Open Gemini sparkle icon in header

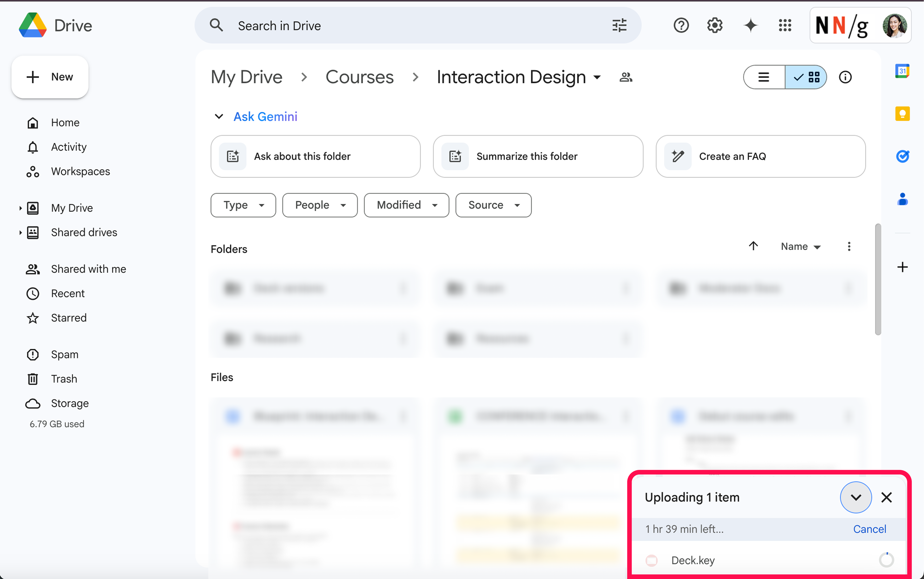[750, 26]
